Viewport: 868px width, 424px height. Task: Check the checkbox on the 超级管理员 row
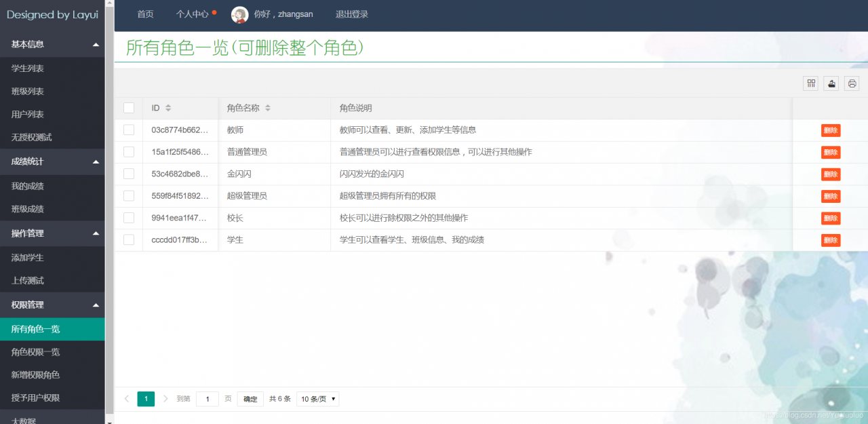(x=129, y=196)
